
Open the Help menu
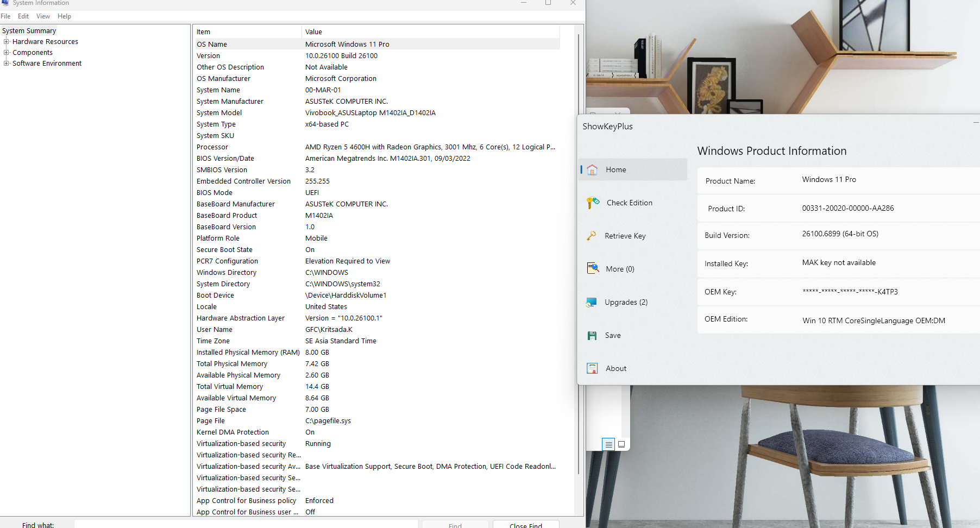point(64,16)
